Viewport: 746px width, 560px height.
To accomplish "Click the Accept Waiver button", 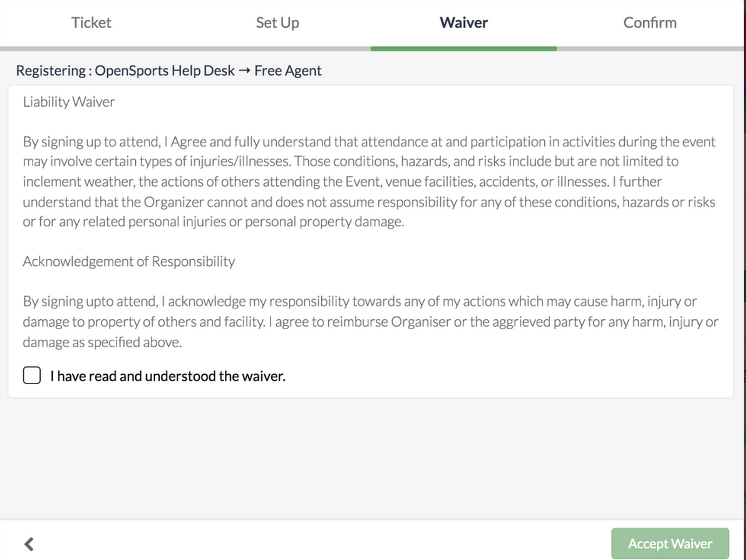I will (670, 543).
